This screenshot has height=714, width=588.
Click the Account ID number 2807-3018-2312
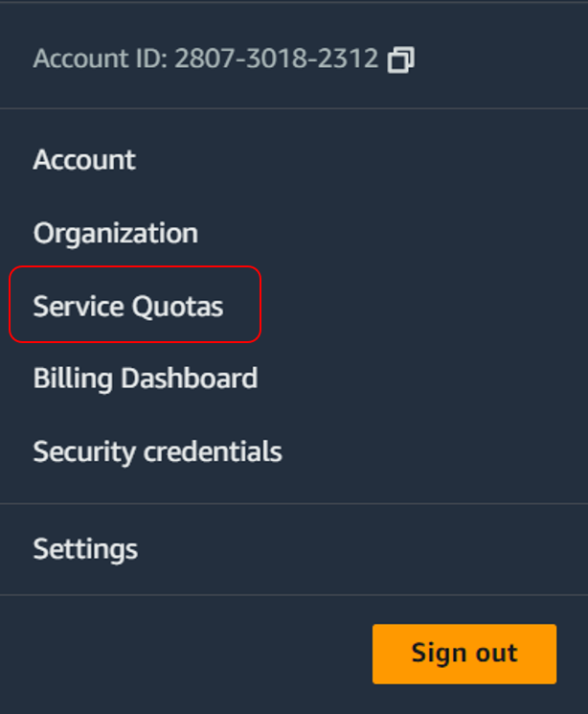tap(276, 58)
